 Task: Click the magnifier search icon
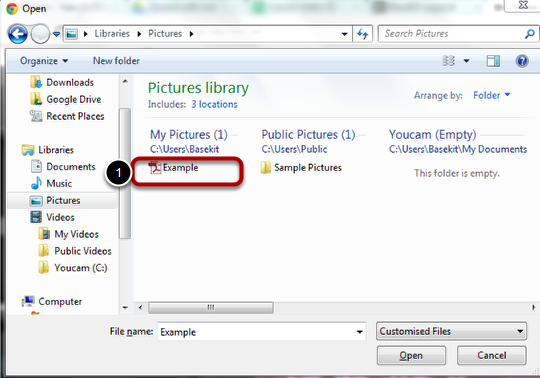(530, 34)
